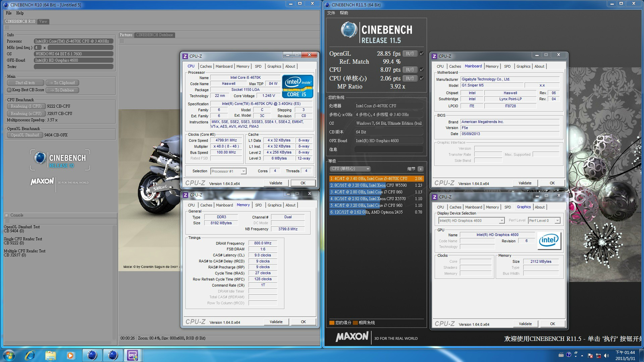Viewport: 644px width, 362px height.
Task: Click the To Clipboard button
Action: click(62, 83)
